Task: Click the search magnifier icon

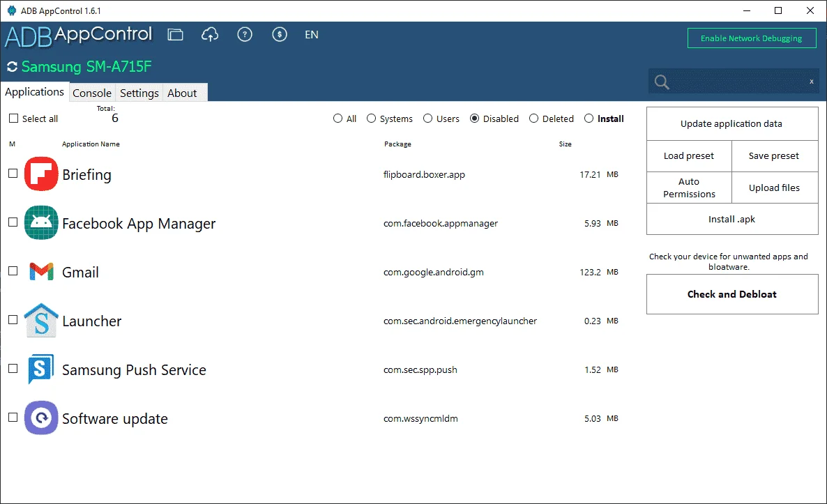Action: (662, 82)
